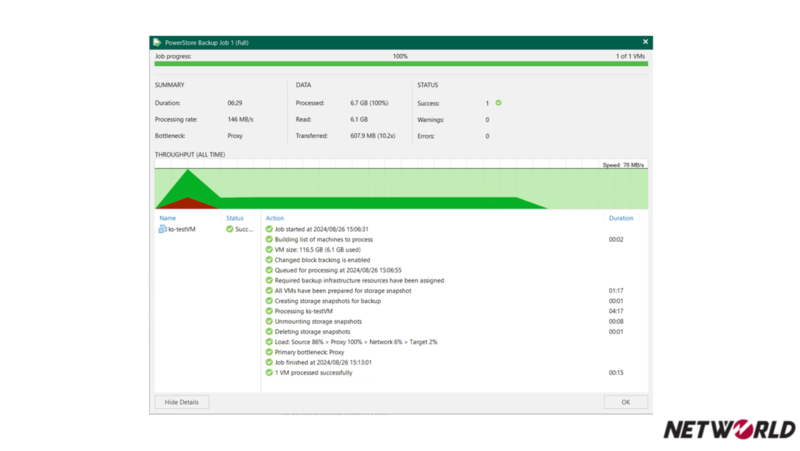Select 'Job started at 2024/08/26 15:06:31' text
Screen dimensions: 800x451
coord(321,229)
